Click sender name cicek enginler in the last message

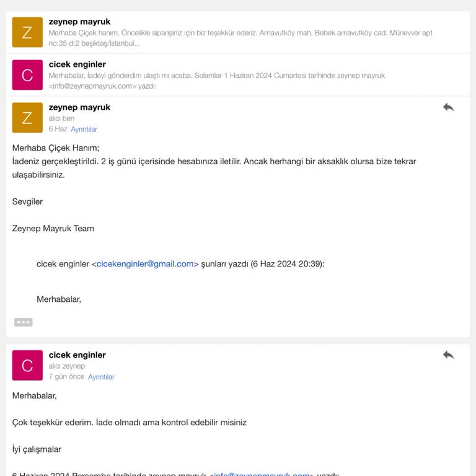[x=77, y=355]
